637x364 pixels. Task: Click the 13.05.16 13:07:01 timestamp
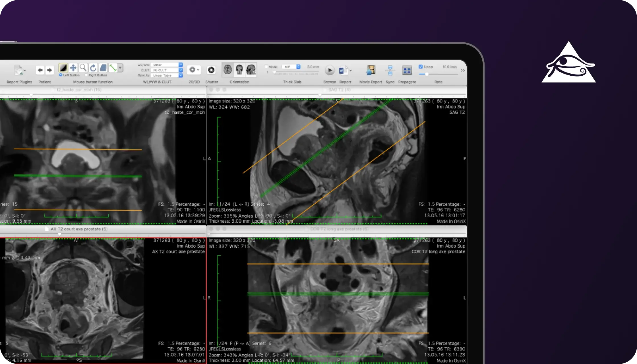pos(185,355)
